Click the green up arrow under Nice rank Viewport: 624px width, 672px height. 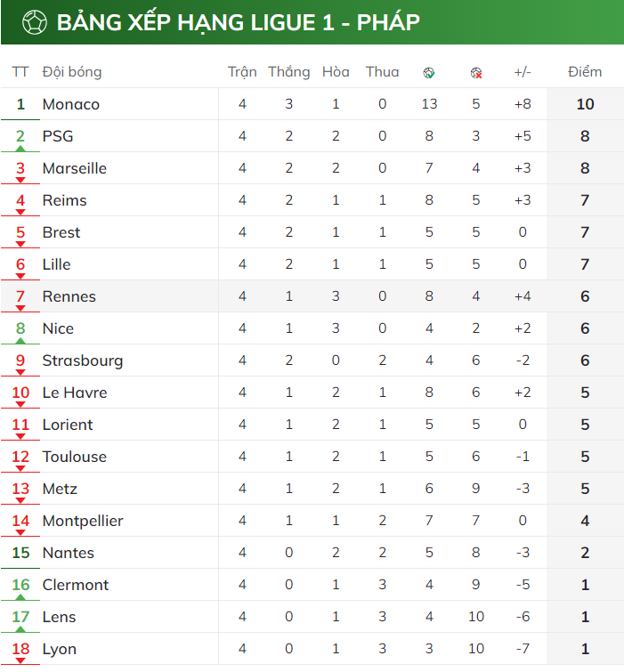point(20,341)
